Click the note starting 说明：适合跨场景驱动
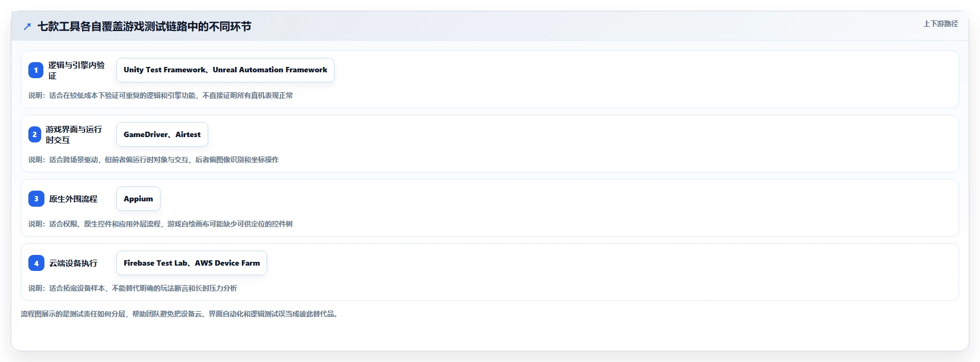Screen dimensions: 980x362 (154, 160)
